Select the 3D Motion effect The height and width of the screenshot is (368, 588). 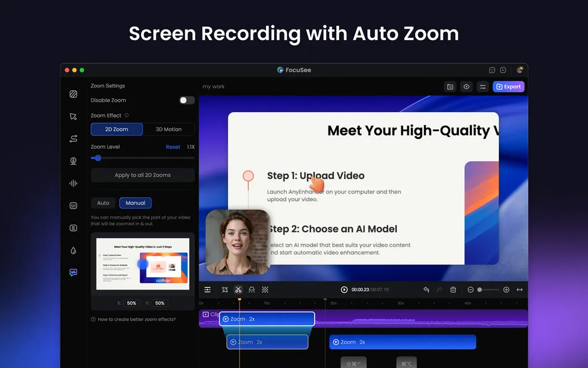click(168, 129)
